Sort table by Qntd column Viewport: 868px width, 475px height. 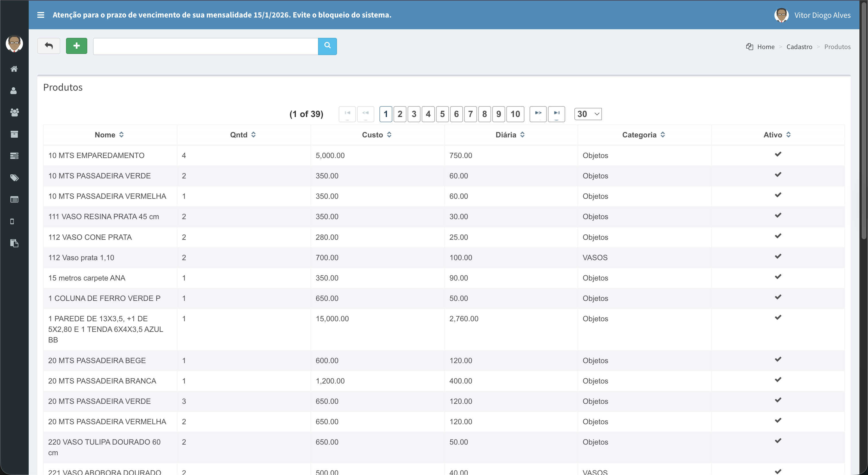pyautogui.click(x=243, y=135)
